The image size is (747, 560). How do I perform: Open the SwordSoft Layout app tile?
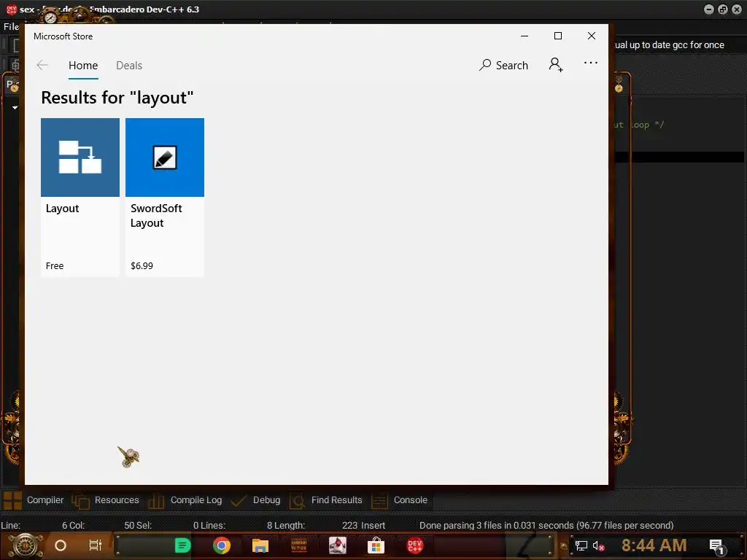pos(165,197)
